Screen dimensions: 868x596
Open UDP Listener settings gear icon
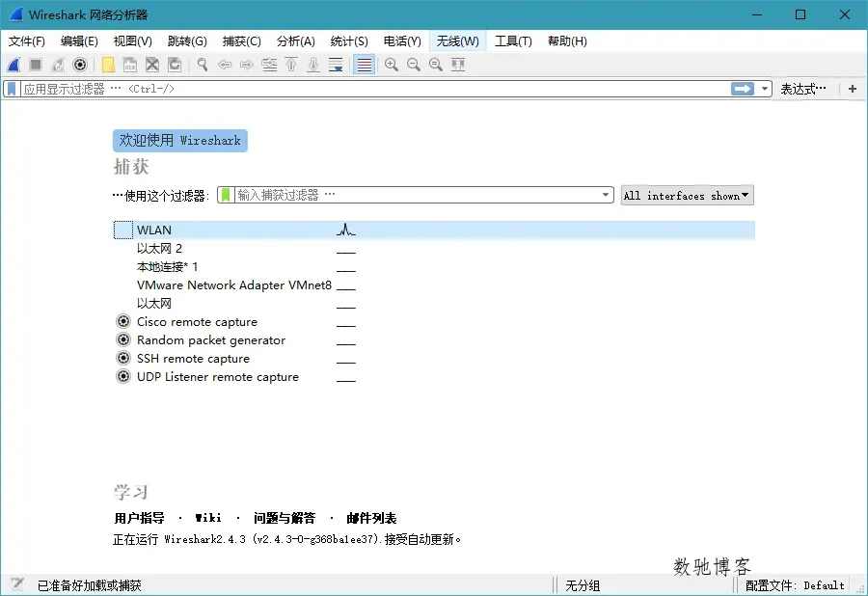click(123, 376)
